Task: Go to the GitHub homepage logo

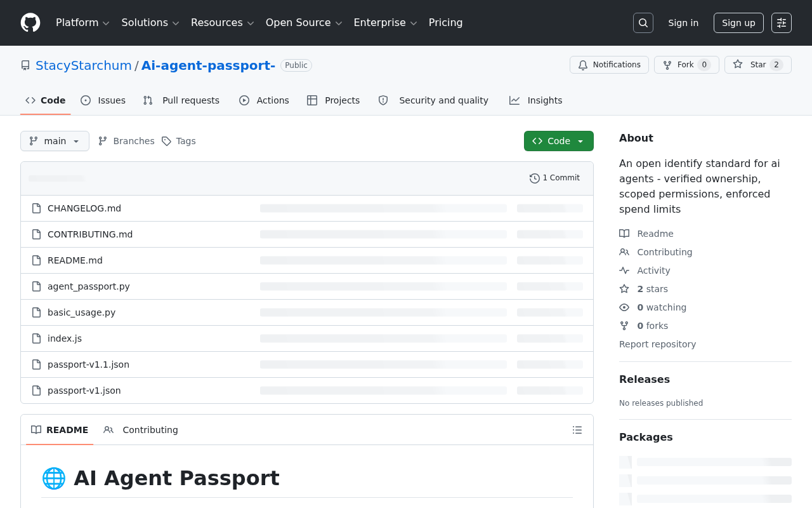Action: click(30, 23)
